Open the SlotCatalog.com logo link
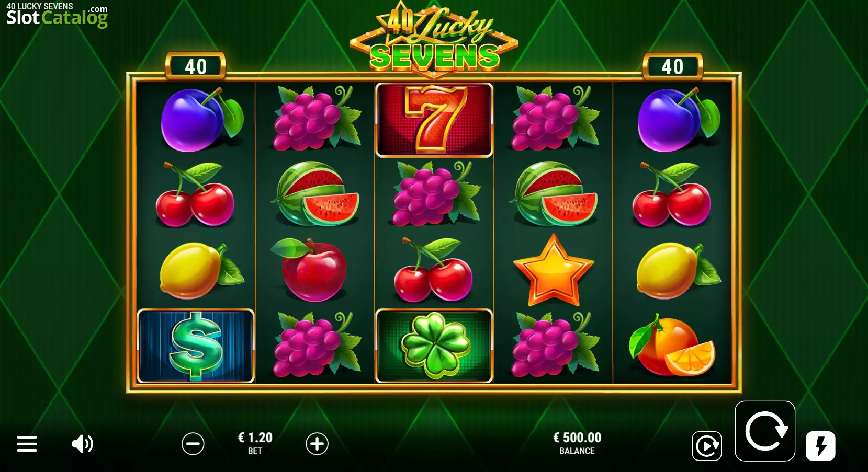The image size is (868, 472). (57, 15)
